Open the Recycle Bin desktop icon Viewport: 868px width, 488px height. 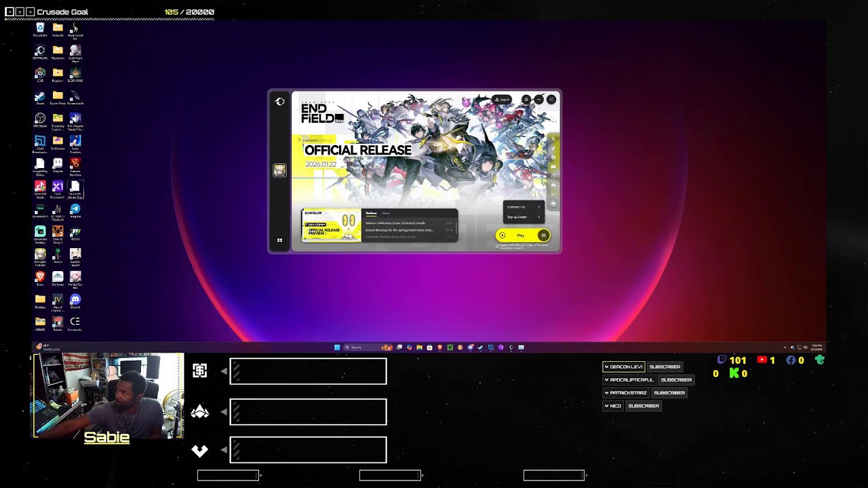point(40,30)
